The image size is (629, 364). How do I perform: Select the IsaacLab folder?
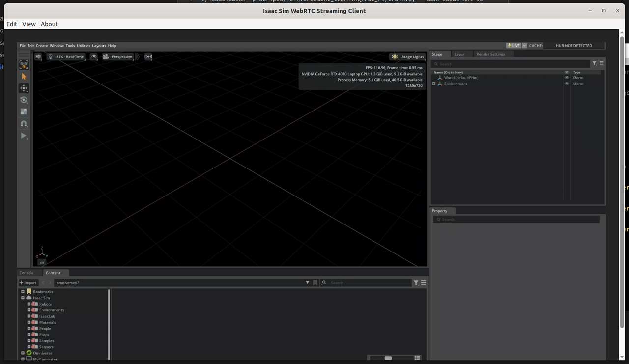pyautogui.click(x=47, y=316)
